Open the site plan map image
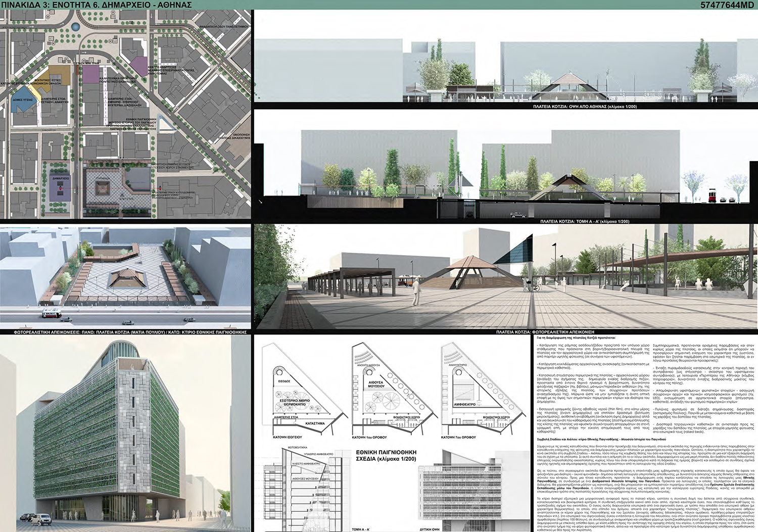Image resolution: width=758 pixels, height=532 pixels. [125, 114]
